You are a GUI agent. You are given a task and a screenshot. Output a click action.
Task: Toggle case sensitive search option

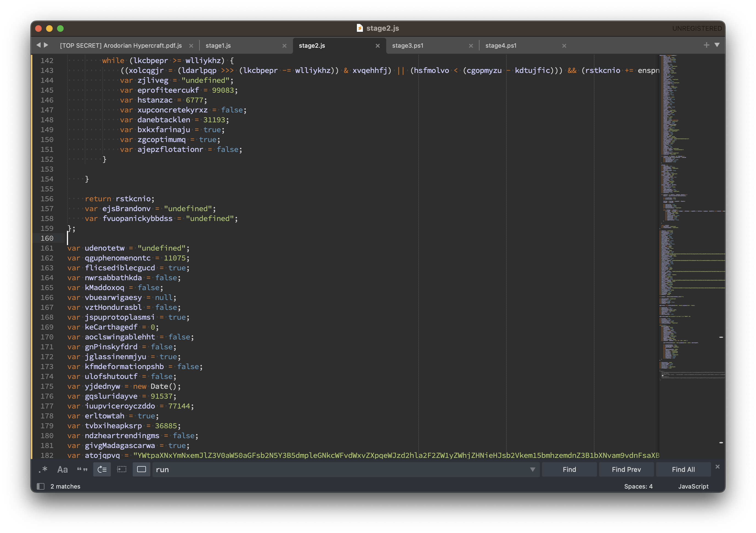tap(62, 469)
